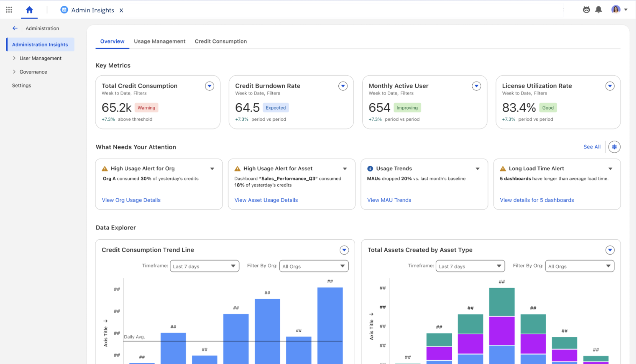Open settings gear beside See All
Image resolution: width=636 pixels, height=364 pixels.
tap(614, 147)
